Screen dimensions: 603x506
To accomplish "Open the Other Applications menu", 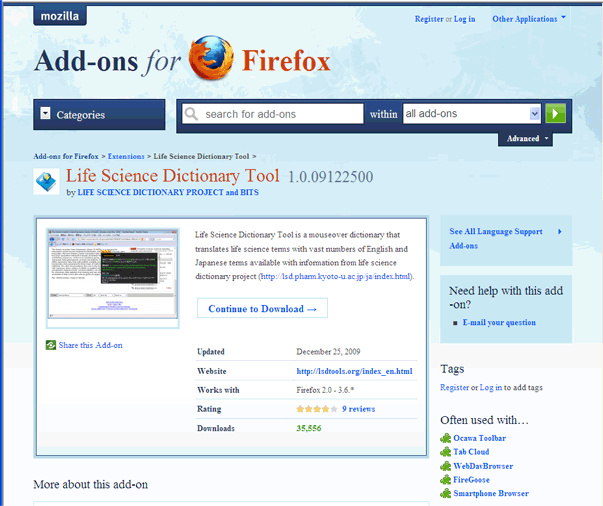I will coord(529,19).
